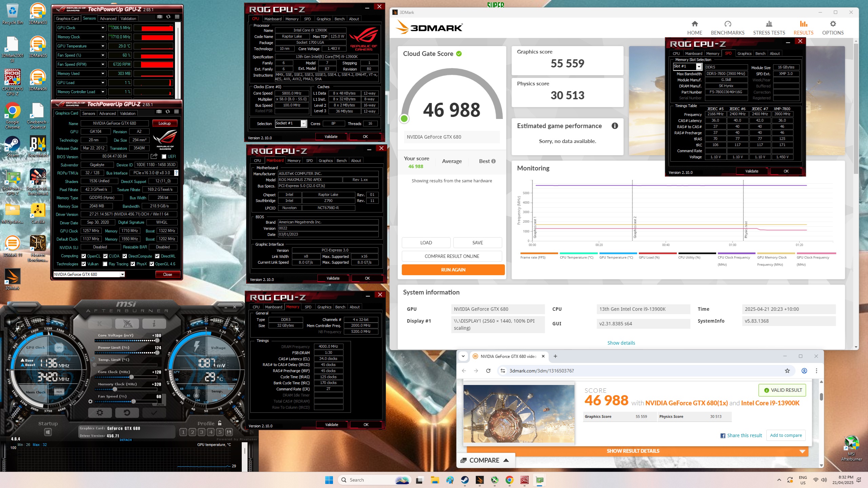Open CPU-Z Socket #1 selection dropdown
The height and width of the screenshot is (488, 868).
(303, 124)
